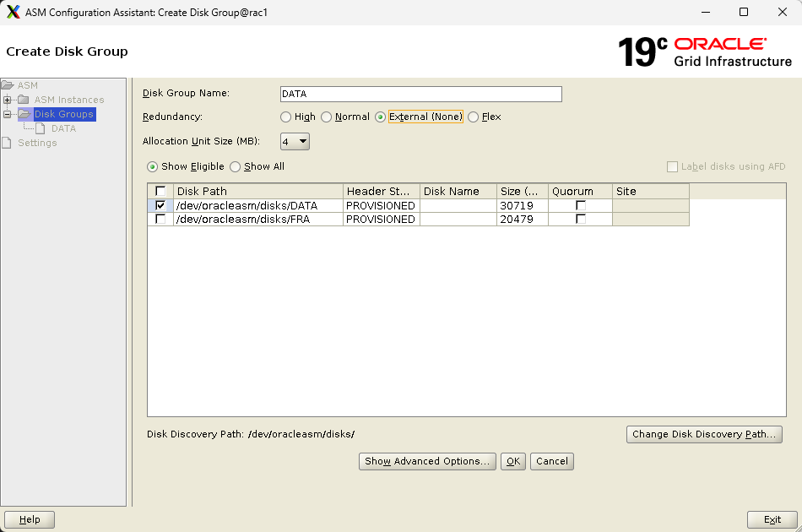802x532 pixels.
Task: Click the ASM root folder icon
Action: (7, 85)
